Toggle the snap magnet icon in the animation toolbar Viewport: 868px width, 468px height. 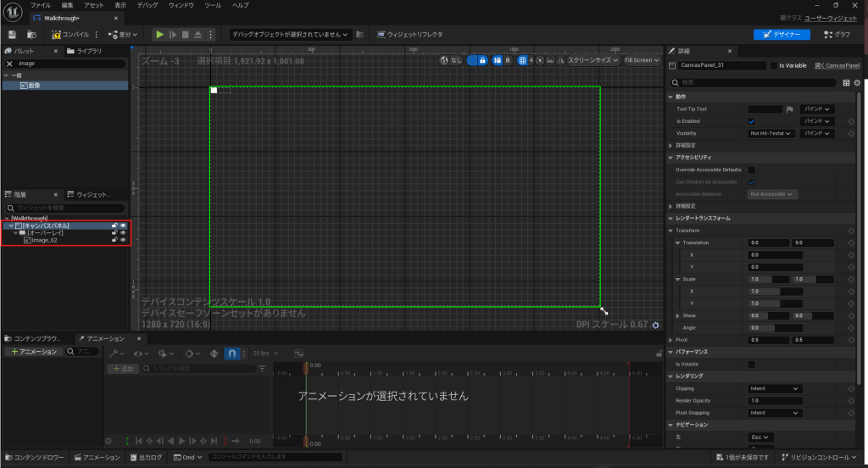pos(232,353)
